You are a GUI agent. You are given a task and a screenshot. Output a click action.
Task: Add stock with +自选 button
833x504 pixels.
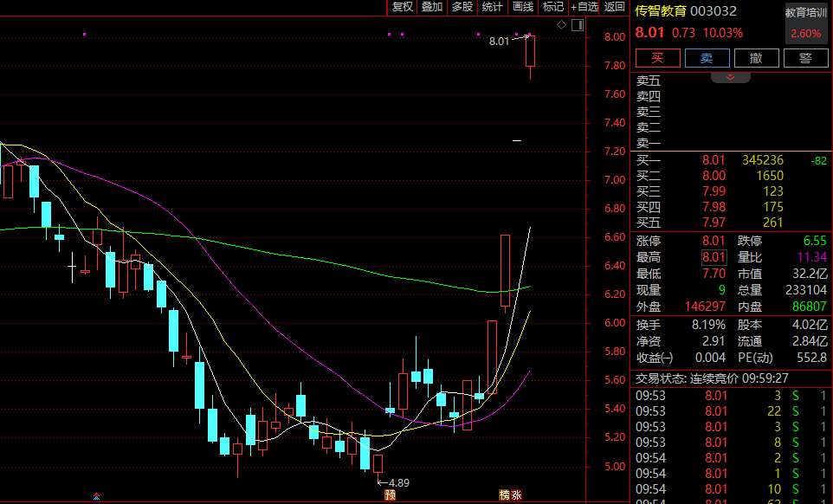click(x=584, y=7)
